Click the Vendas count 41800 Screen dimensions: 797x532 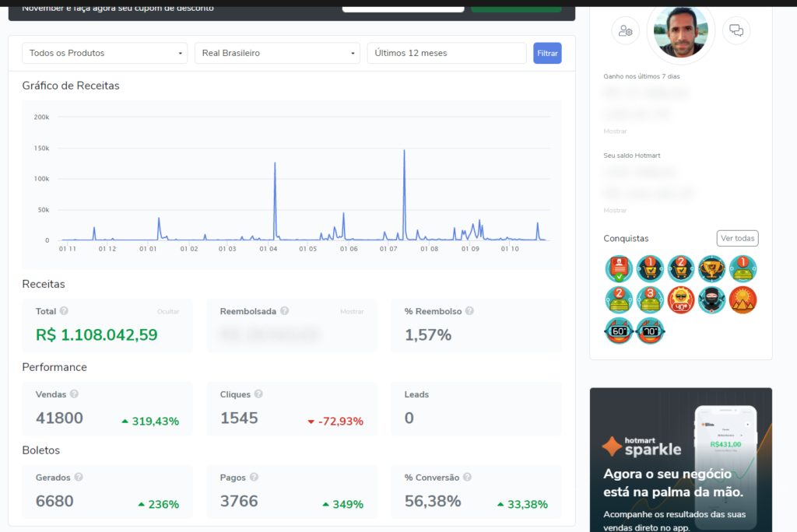(x=59, y=418)
